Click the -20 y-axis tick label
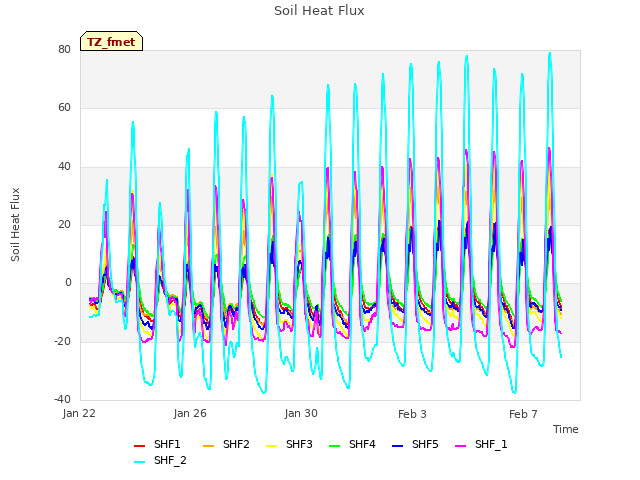Screen dimensions: 640x480 (x=62, y=342)
